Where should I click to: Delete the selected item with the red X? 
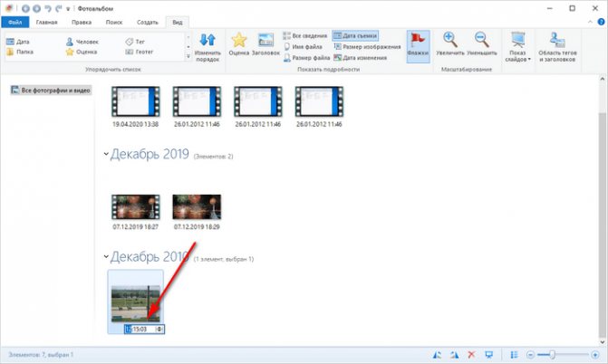471,355
